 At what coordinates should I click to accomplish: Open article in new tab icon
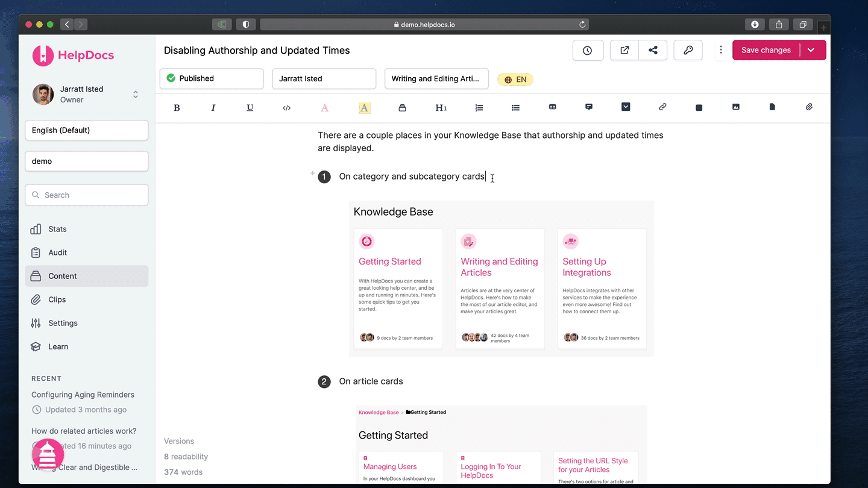click(624, 51)
